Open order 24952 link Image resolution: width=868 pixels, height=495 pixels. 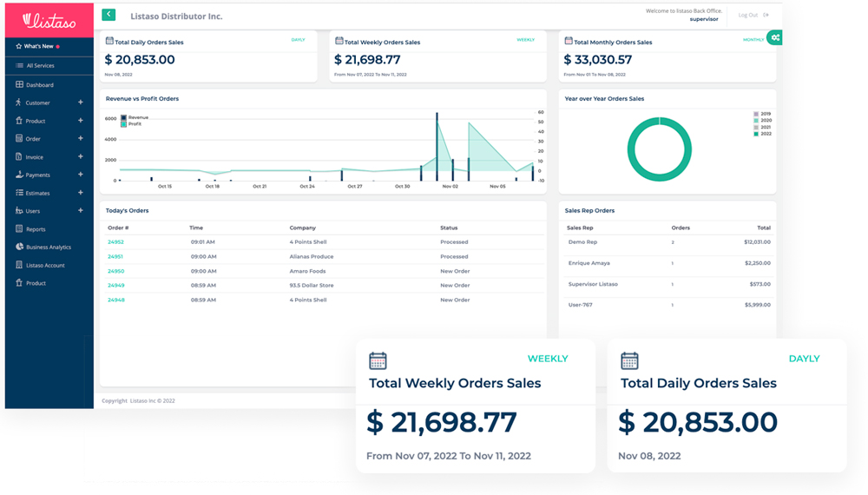[115, 242]
